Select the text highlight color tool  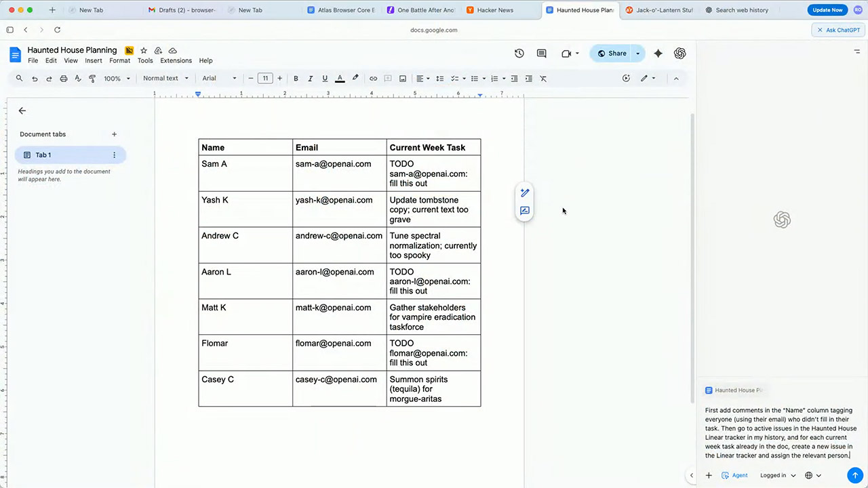pyautogui.click(x=355, y=78)
